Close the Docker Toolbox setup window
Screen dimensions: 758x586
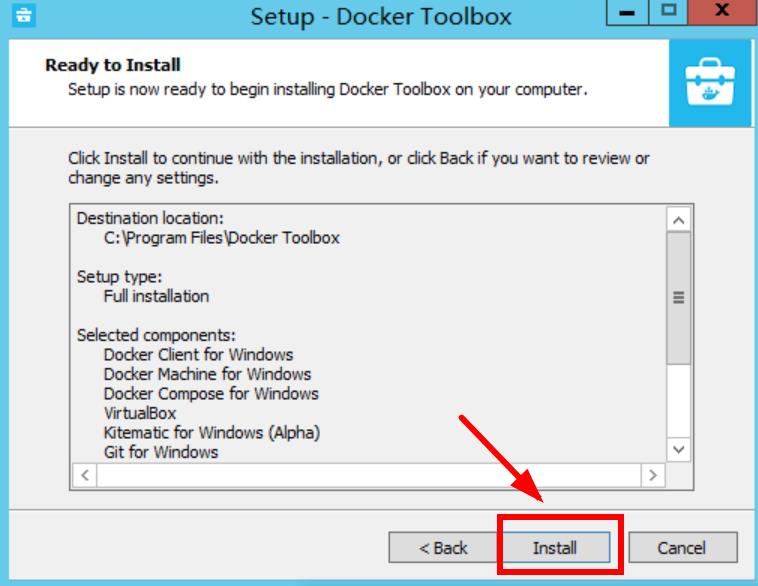click(722, 12)
